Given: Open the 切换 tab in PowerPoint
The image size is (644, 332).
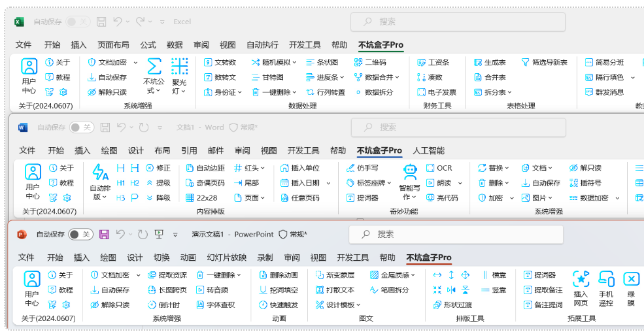Looking at the screenshot, I should pyautogui.click(x=161, y=257).
